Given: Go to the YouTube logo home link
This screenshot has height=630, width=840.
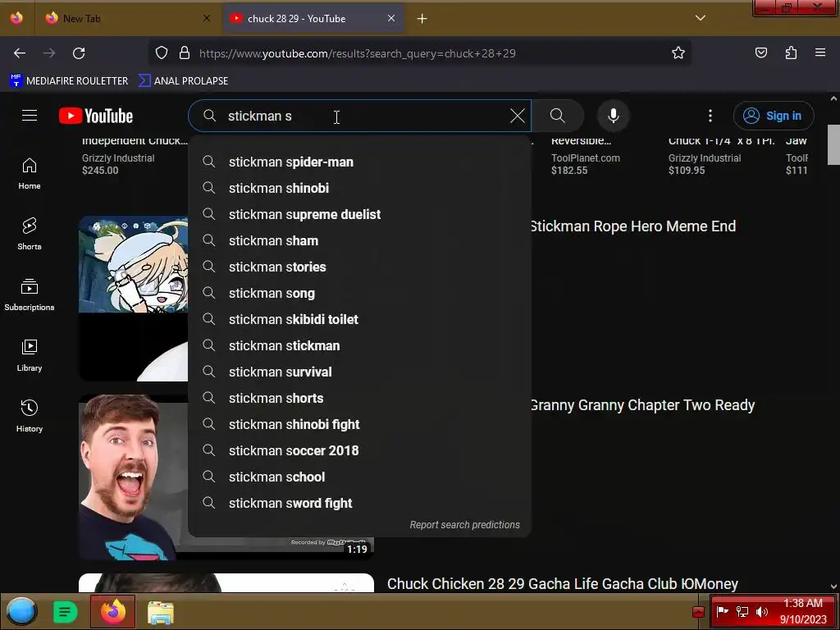Looking at the screenshot, I should coord(96,116).
